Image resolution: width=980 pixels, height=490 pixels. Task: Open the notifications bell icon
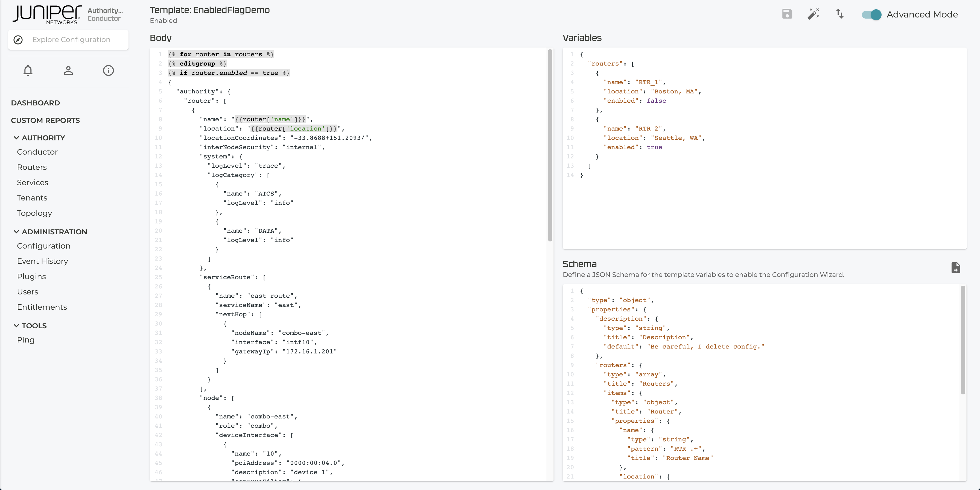click(28, 71)
